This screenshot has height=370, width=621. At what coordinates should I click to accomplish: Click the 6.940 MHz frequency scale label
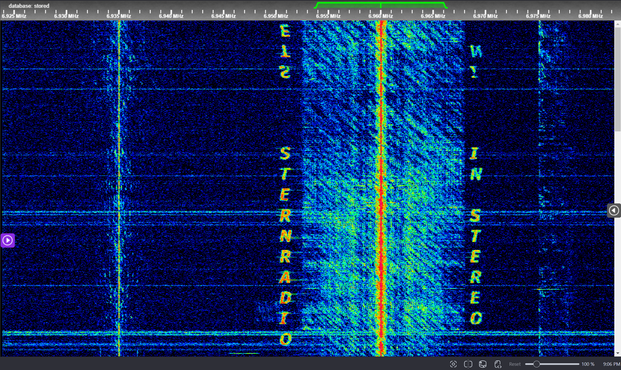click(x=171, y=16)
